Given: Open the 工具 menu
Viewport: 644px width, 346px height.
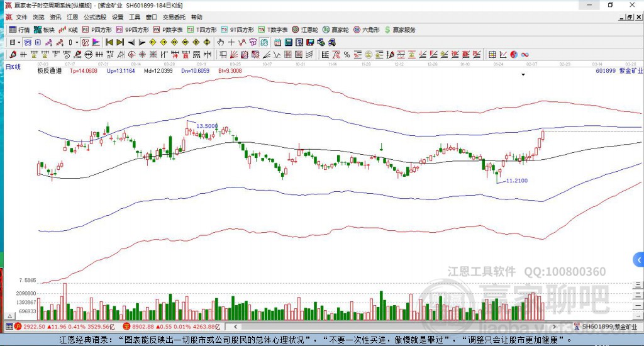Looking at the screenshot, I should (x=135, y=17).
